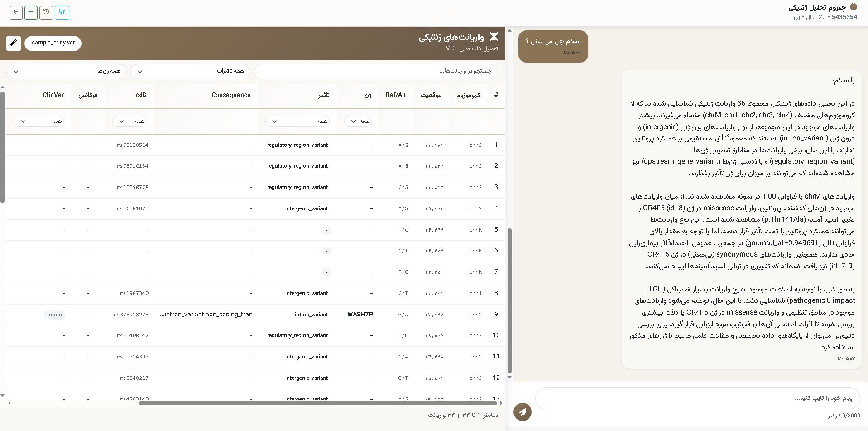Click the pencil edit icon beside sample_miny.vcf
This screenshot has width=868, height=431.
coord(14,43)
